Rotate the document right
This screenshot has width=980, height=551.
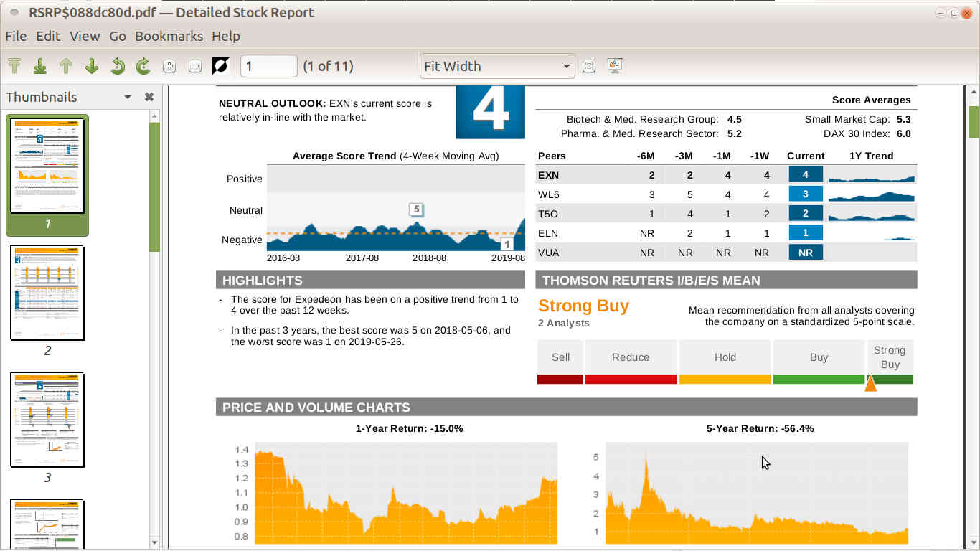143,66
